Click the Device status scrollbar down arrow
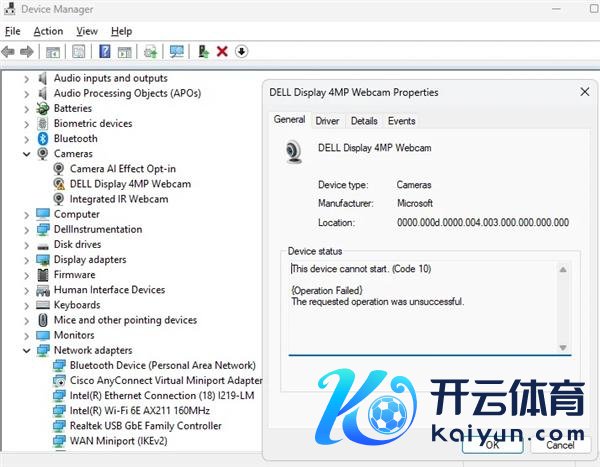Image resolution: width=600 pixels, height=467 pixels. [x=563, y=347]
